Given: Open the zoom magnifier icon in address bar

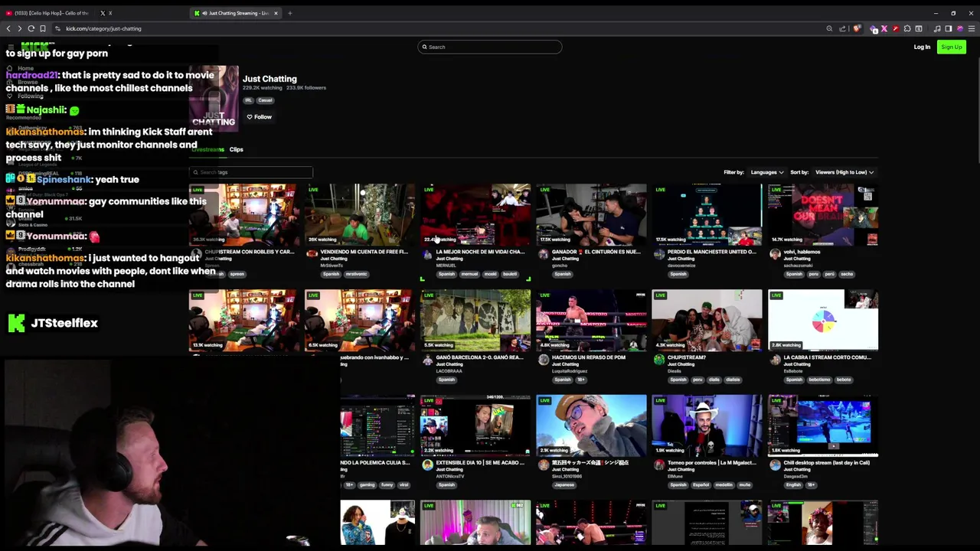Looking at the screenshot, I should point(829,28).
